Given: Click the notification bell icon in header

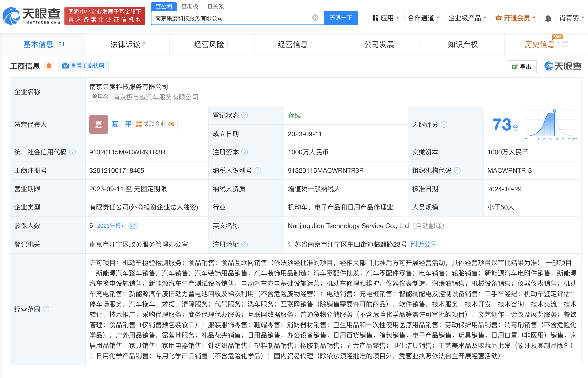Looking at the screenshot, I should click(x=548, y=18).
